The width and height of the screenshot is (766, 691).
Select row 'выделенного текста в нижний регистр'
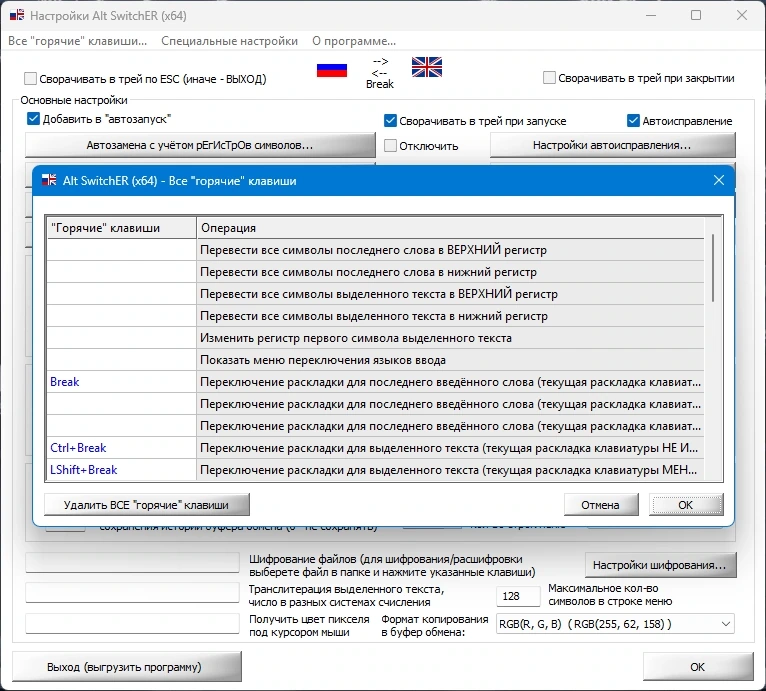[x=450, y=316]
